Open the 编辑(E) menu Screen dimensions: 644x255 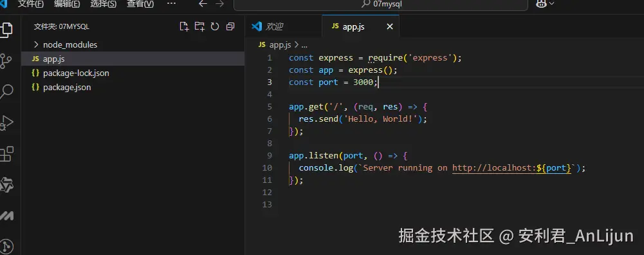click(67, 4)
